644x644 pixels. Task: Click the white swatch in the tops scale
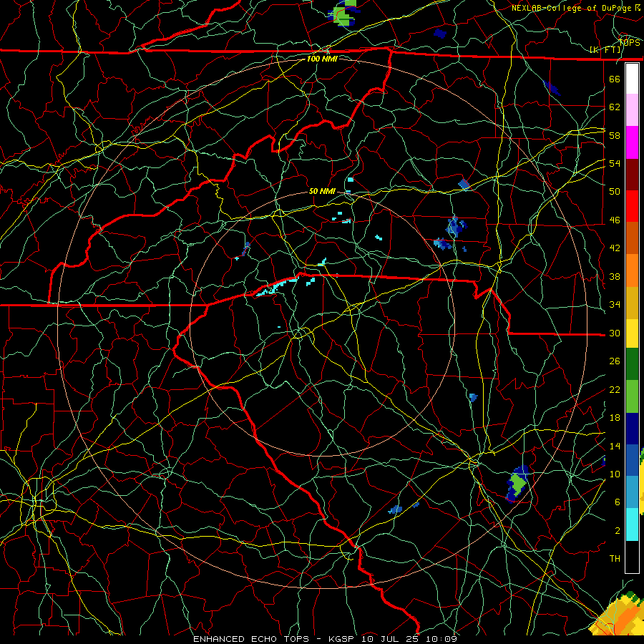pyautogui.click(x=632, y=79)
